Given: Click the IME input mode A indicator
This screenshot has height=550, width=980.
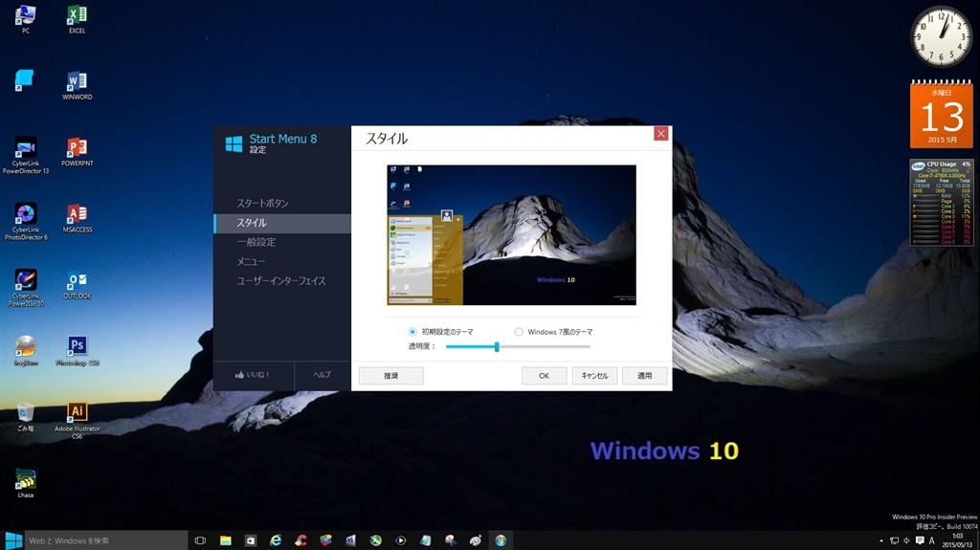Looking at the screenshot, I should [931, 540].
